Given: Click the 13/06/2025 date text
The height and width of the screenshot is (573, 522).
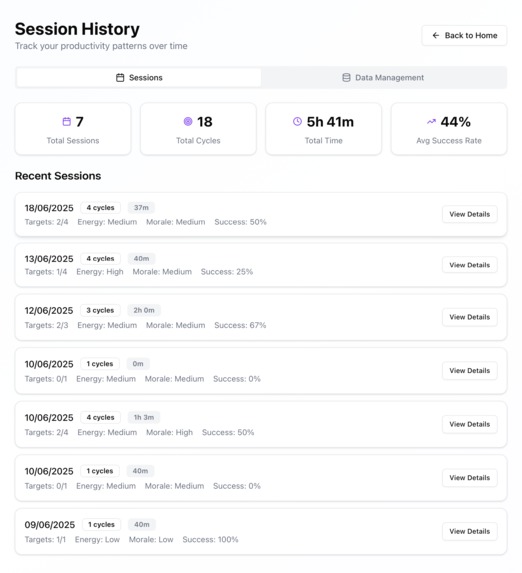Looking at the screenshot, I should click(x=49, y=259).
